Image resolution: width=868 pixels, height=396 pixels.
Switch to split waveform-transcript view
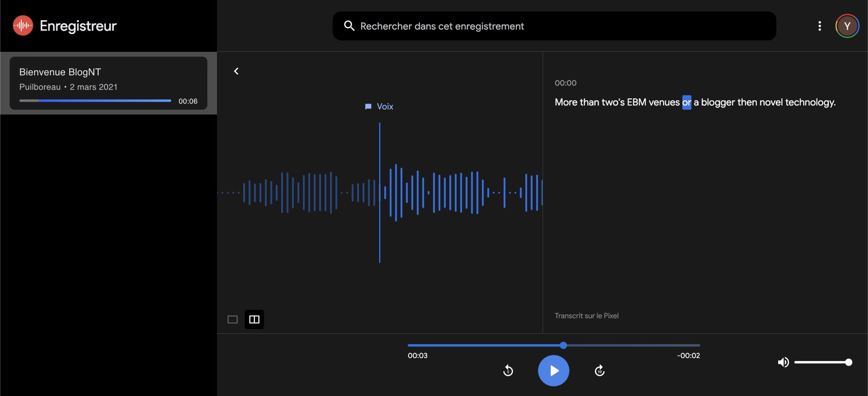[254, 319]
